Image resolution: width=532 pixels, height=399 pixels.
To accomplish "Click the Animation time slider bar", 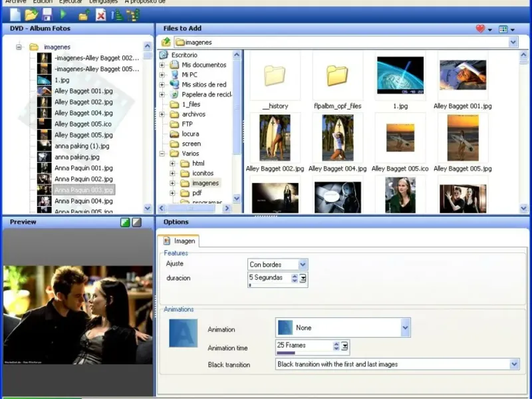I will 286,353.
